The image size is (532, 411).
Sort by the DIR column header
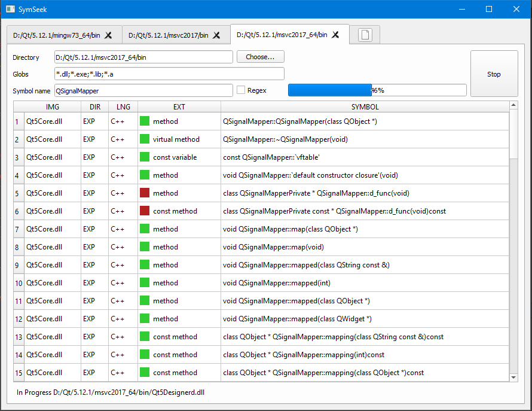pos(94,106)
